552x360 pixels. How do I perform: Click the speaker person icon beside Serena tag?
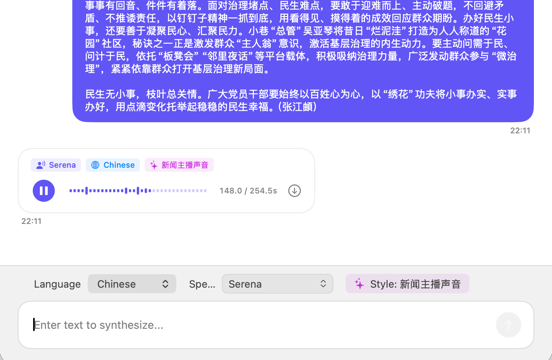(x=41, y=165)
